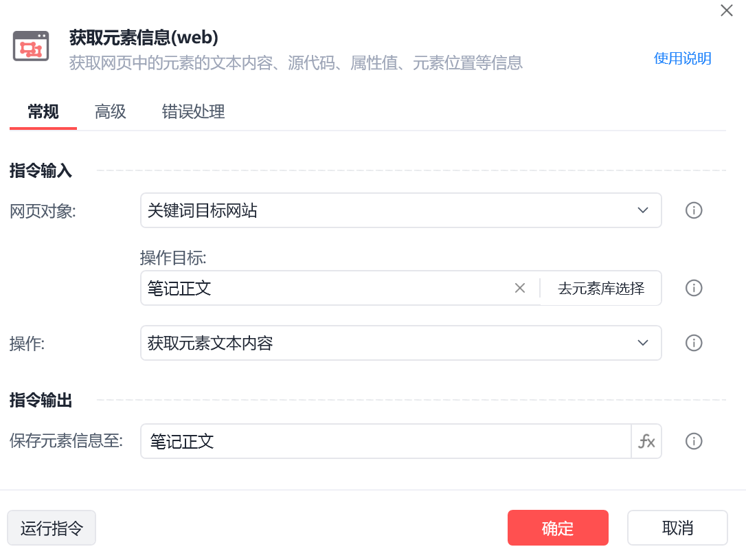This screenshot has height=560, width=746.
Task: Click the 网页对象 dropdown chevron arrow
Action: pos(643,210)
